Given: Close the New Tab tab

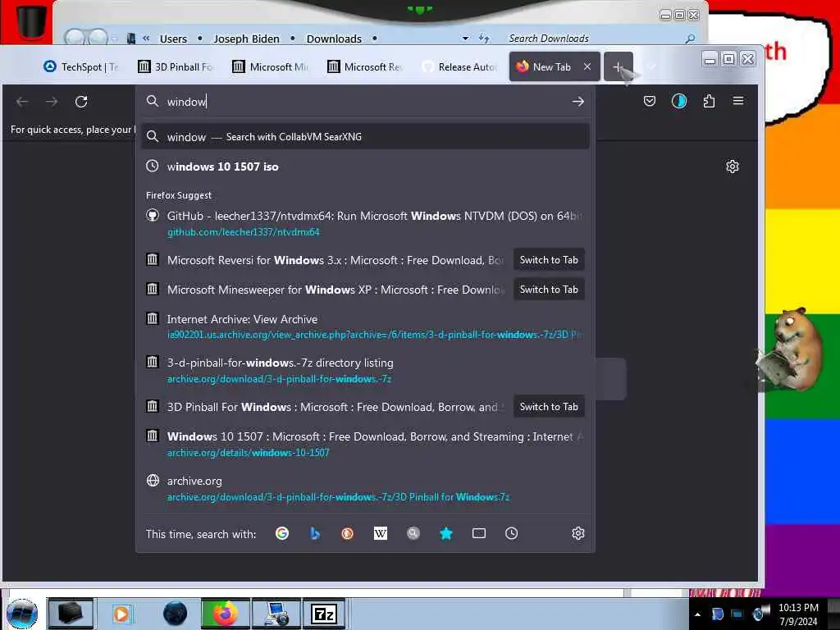Looking at the screenshot, I should pos(587,66).
